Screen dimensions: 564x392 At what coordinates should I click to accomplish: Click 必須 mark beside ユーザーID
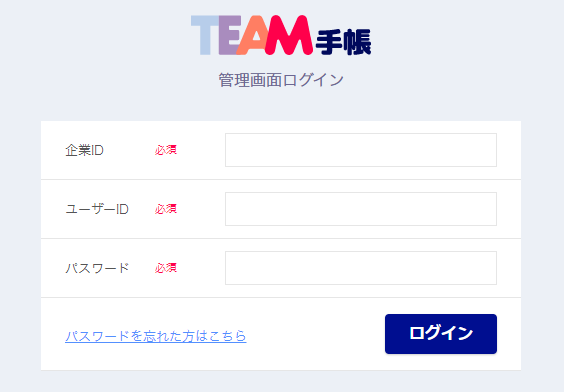click(x=166, y=209)
